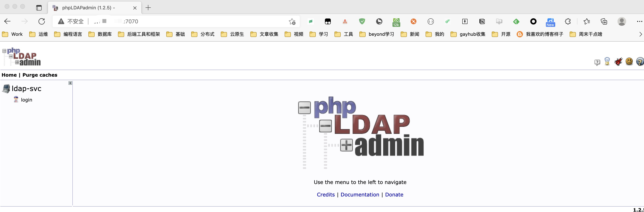Open the Home menu item
The image size is (644, 212).
9,75
